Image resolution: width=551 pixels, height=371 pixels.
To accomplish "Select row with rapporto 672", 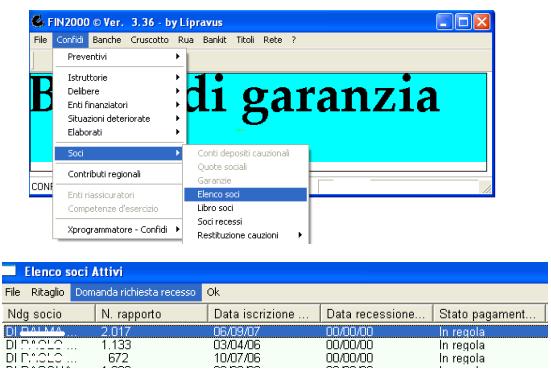I will tap(276, 358).
